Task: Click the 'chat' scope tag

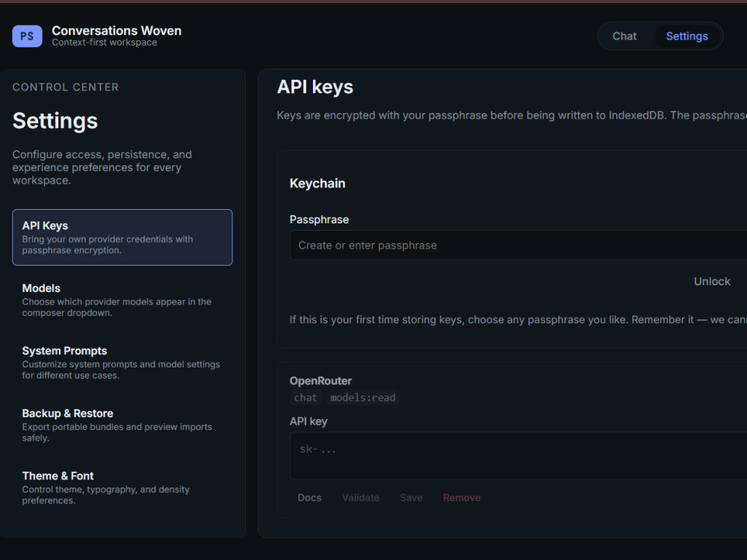Action: pyautogui.click(x=306, y=398)
